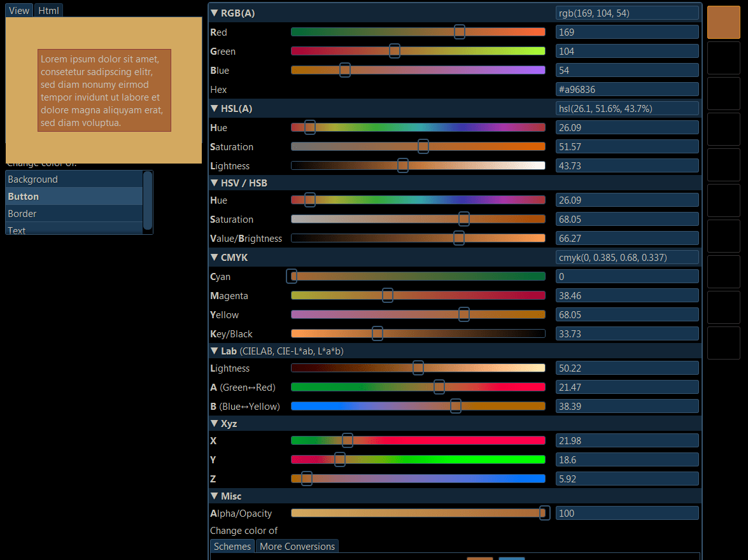Click the Magenta field 38.46
The image size is (748, 560).
(627, 296)
